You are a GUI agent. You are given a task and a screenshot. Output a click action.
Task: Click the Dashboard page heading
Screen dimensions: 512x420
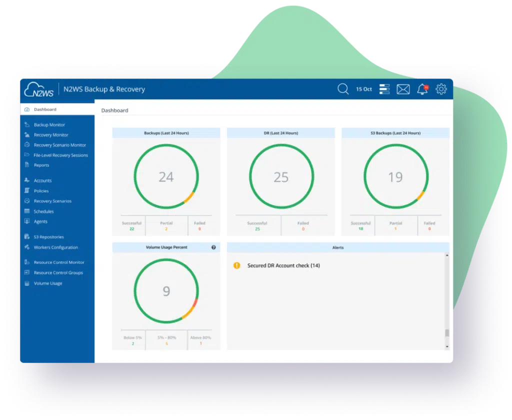(114, 110)
